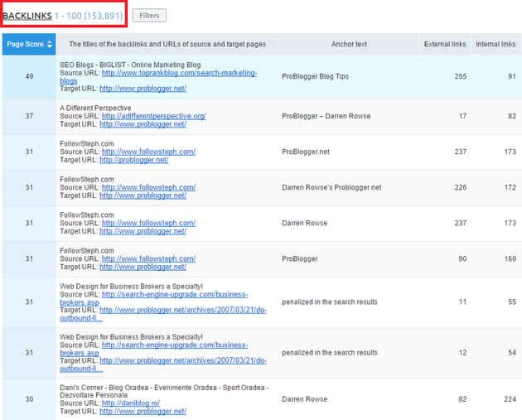The image size is (522, 420).
Task: Open target URL in A Different Perspective row
Action: point(143,124)
